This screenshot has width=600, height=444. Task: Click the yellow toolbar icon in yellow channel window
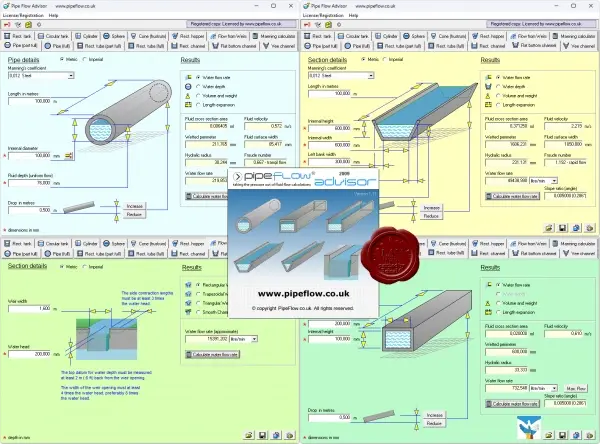[x=328, y=24]
